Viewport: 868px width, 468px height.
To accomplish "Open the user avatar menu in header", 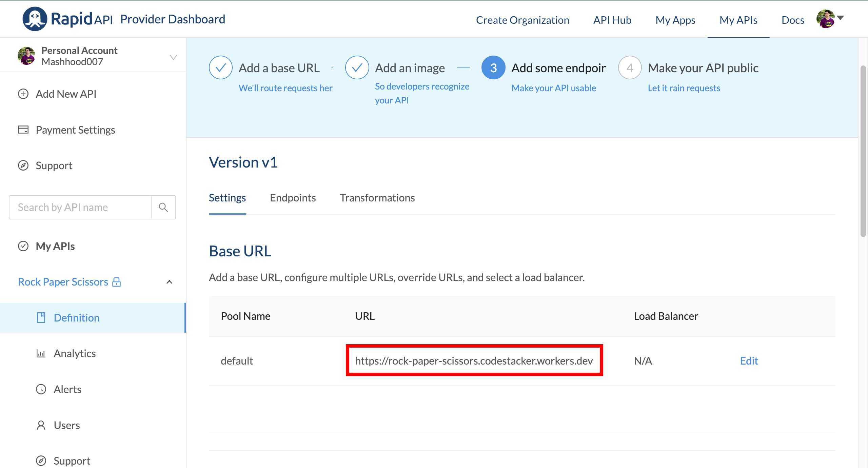I will coord(826,19).
